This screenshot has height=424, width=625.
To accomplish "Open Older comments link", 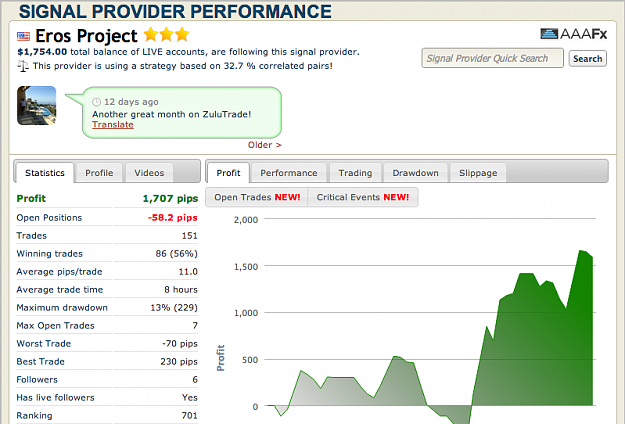I will 265,145.
